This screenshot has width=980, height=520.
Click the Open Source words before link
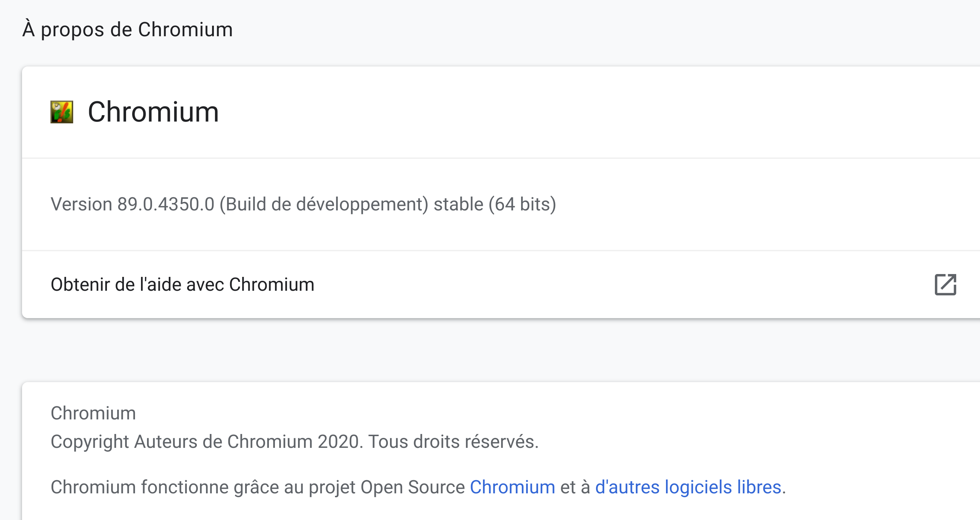coord(412,487)
